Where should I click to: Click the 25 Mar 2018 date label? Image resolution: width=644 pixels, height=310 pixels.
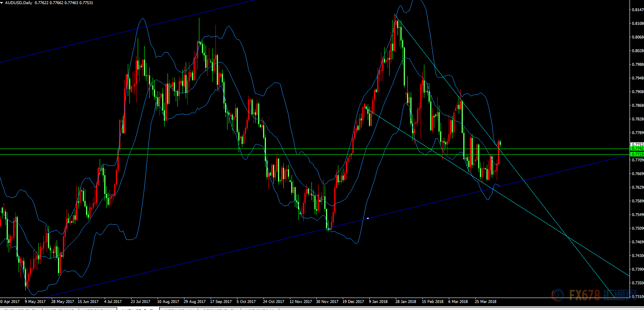pos(486,302)
